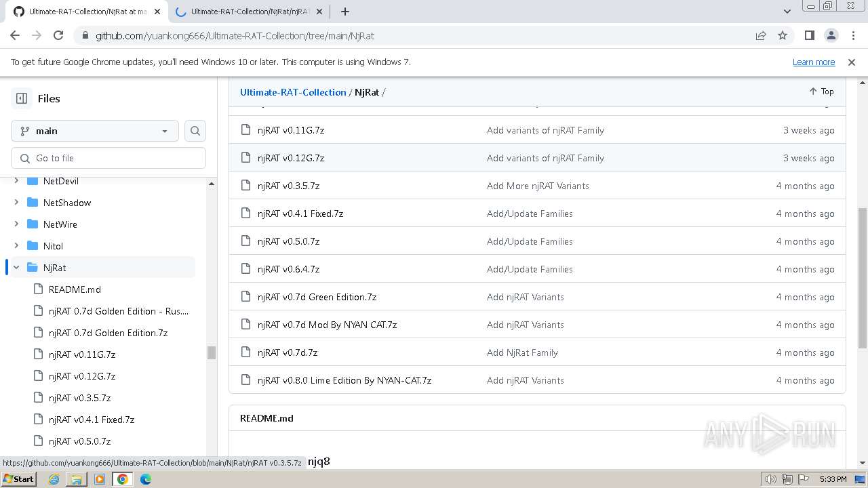
Task: Open Microsoft Edge from the taskbar
Action: pos(146,479)
